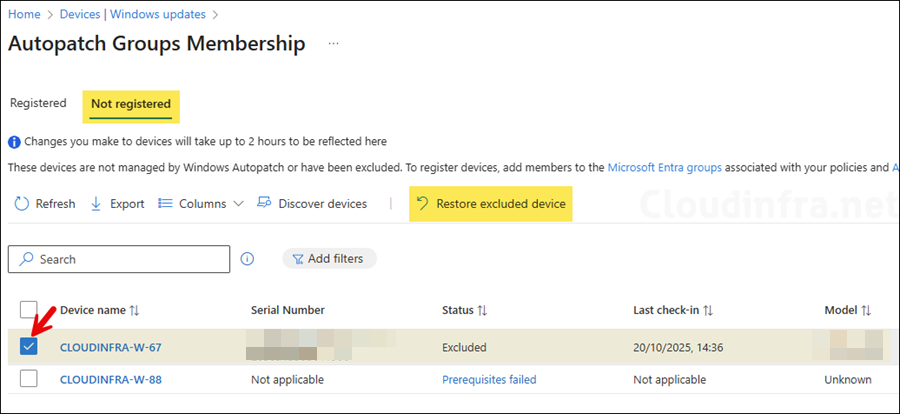Click the Unknown model cell

point(848,380)
